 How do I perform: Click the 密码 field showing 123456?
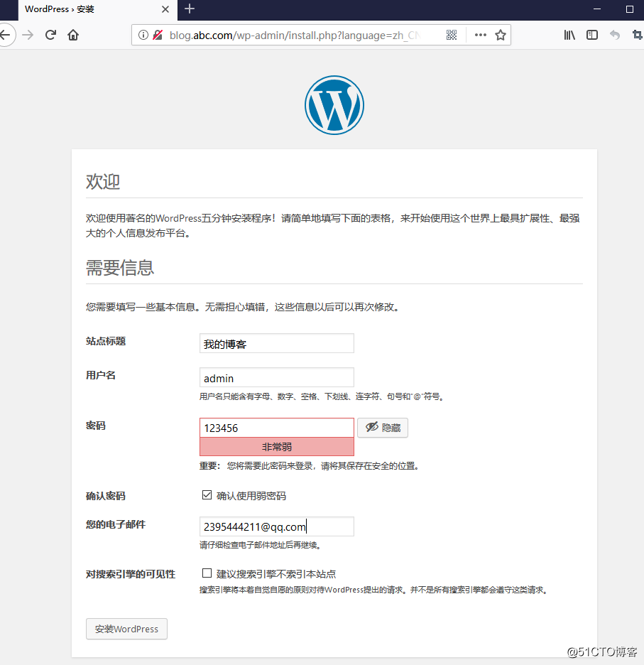276,428
